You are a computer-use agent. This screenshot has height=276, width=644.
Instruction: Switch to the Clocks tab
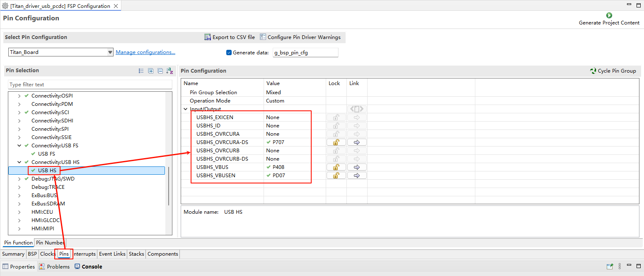(48, 254)
